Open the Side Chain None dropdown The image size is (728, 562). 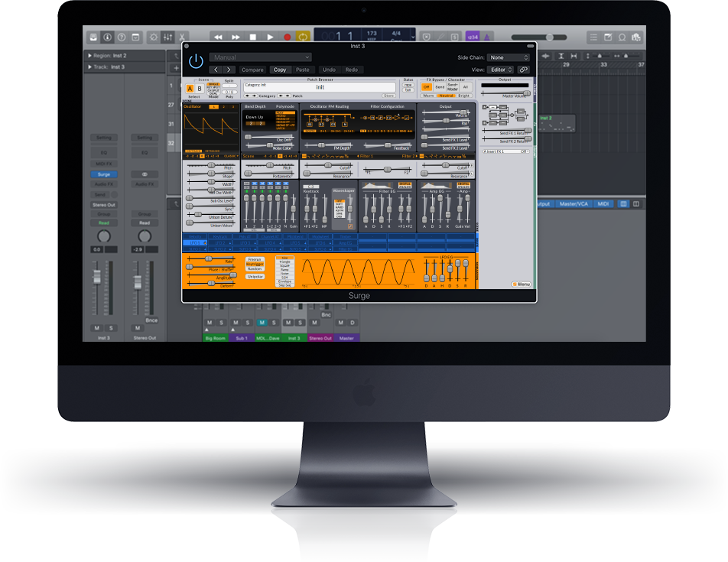(x=509, y=57)
